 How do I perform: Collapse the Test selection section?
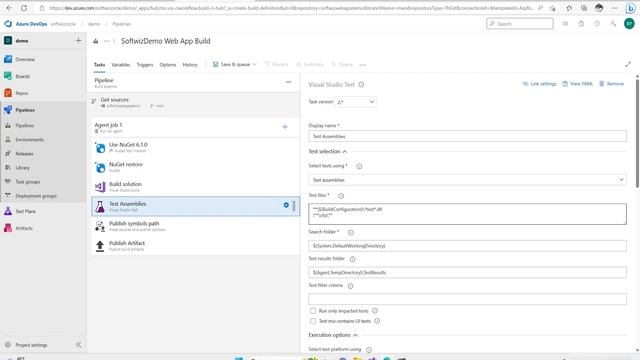pos(344,151)
